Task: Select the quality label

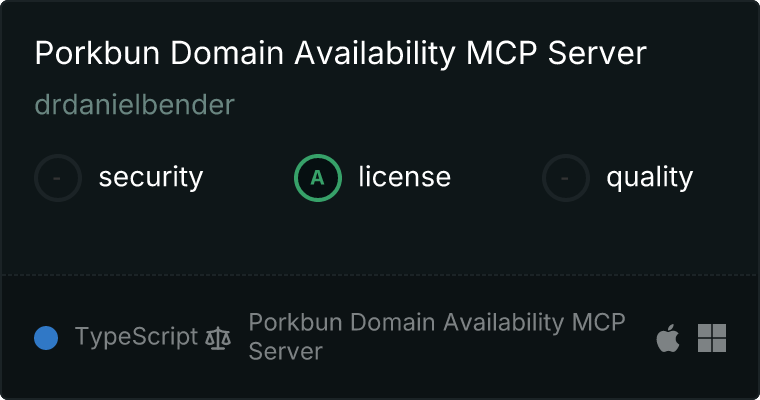Action: coord(650,177)
